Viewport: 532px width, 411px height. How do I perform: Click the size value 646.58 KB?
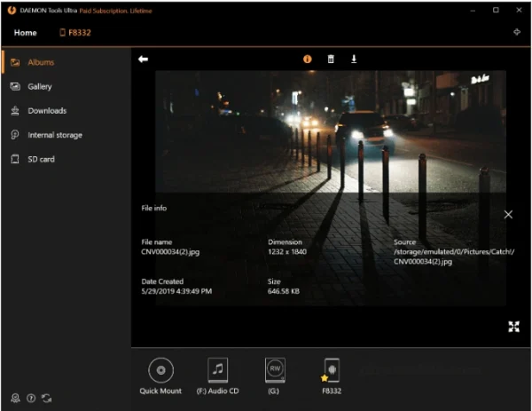(x=284, y=291)
